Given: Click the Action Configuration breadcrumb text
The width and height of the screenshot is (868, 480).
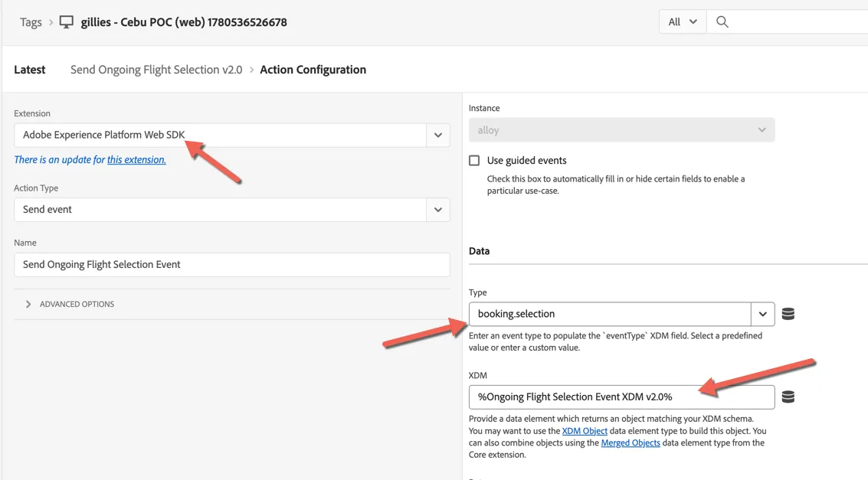Looking at the screenshot, I should [313, 70].
